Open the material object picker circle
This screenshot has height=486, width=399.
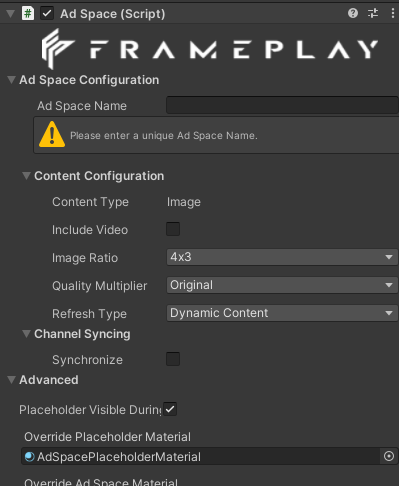click(x=389, y=456)
